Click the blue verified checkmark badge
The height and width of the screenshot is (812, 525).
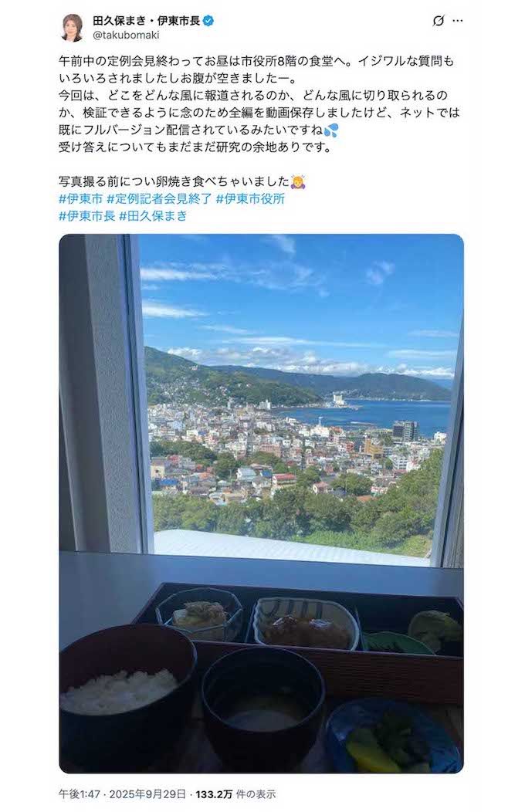coord(208,21)
